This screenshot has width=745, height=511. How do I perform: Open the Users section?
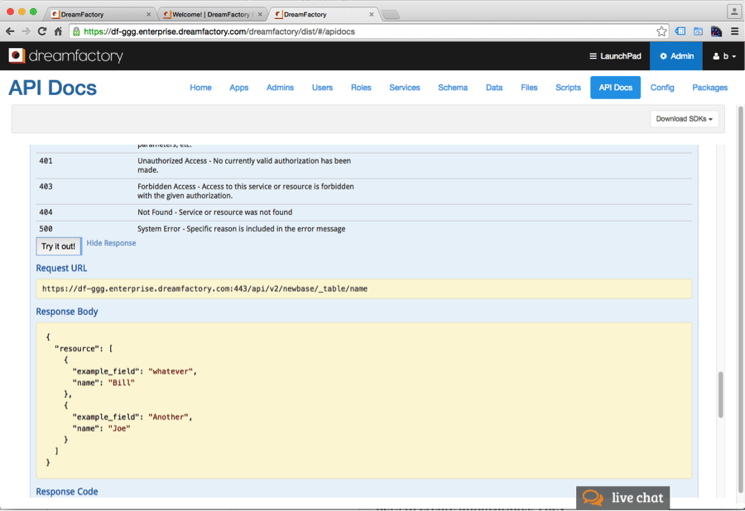pos(322,87)
